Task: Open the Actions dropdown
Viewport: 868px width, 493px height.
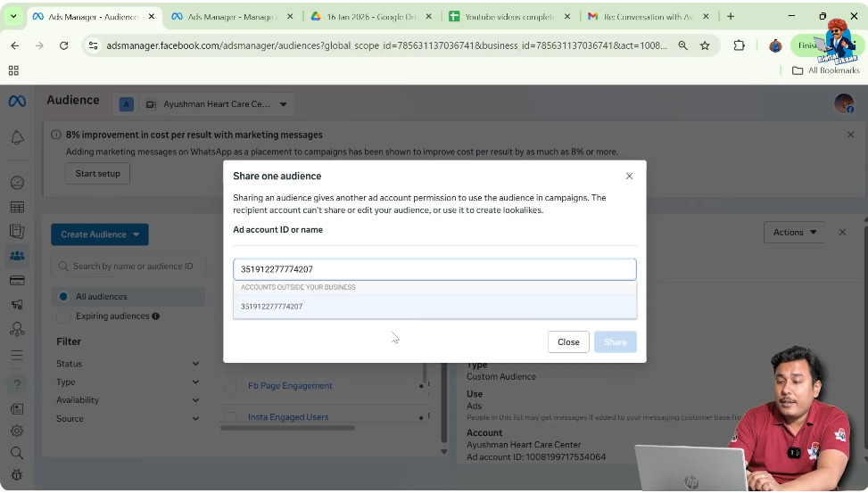Action: pos(794,233)
